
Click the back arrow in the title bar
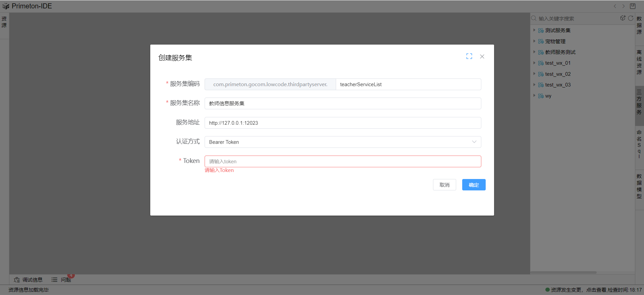click(x=615, y=6)
